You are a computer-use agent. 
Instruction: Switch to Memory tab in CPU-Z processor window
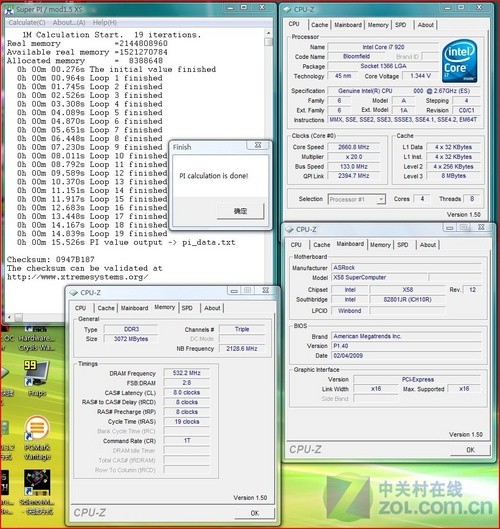click(378, 25)
